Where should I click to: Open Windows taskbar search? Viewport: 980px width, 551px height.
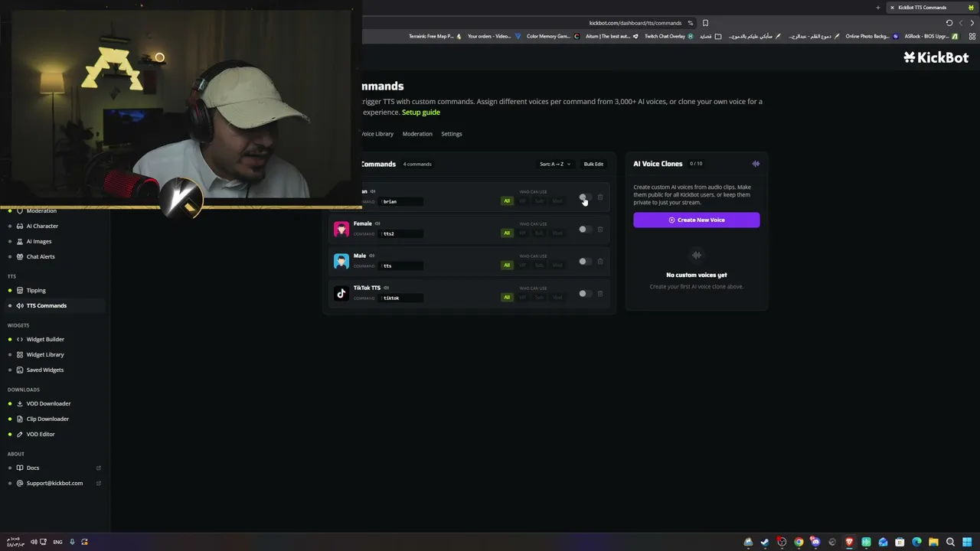pos(950,542)
